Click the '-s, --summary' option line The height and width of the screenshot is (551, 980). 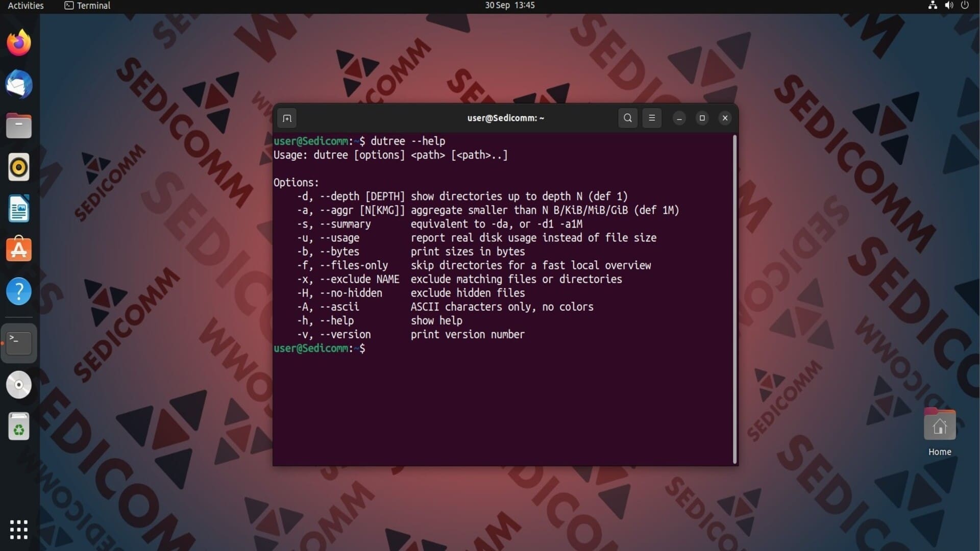[439, 224]
